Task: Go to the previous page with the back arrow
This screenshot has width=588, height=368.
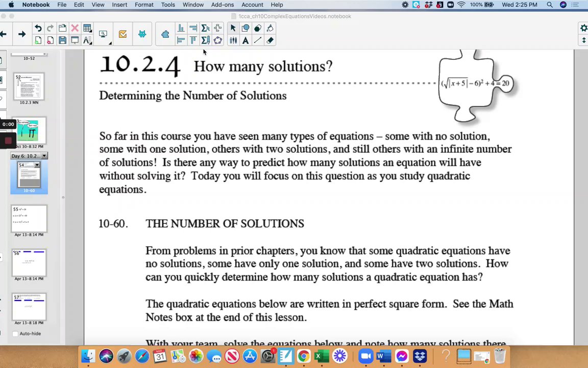Action: pos(3,34)
